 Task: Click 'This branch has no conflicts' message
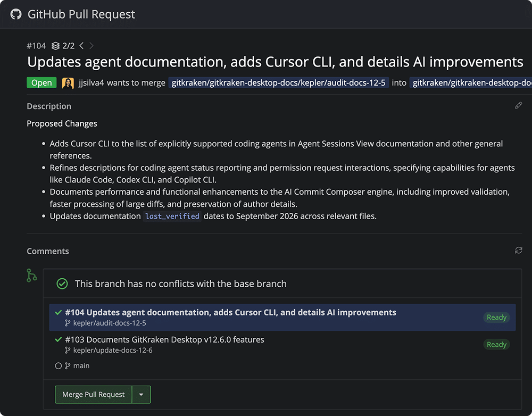tap(180, 284)
